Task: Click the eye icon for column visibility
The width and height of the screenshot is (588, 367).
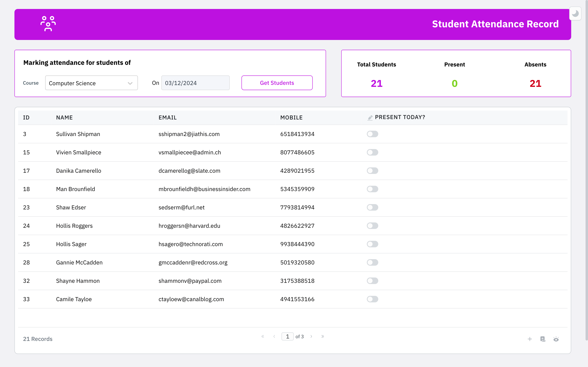Action: click(x=556, y=339)
